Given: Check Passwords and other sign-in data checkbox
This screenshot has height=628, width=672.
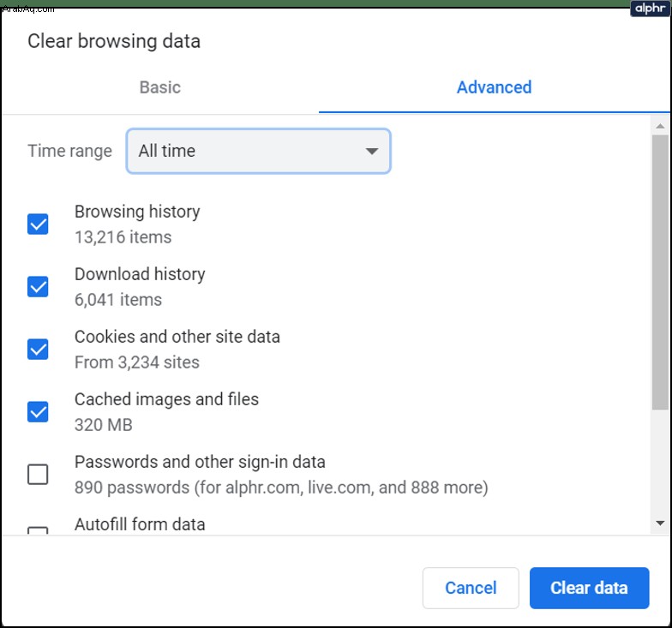Looking at the screenshot, I should (x=38, y=475).
